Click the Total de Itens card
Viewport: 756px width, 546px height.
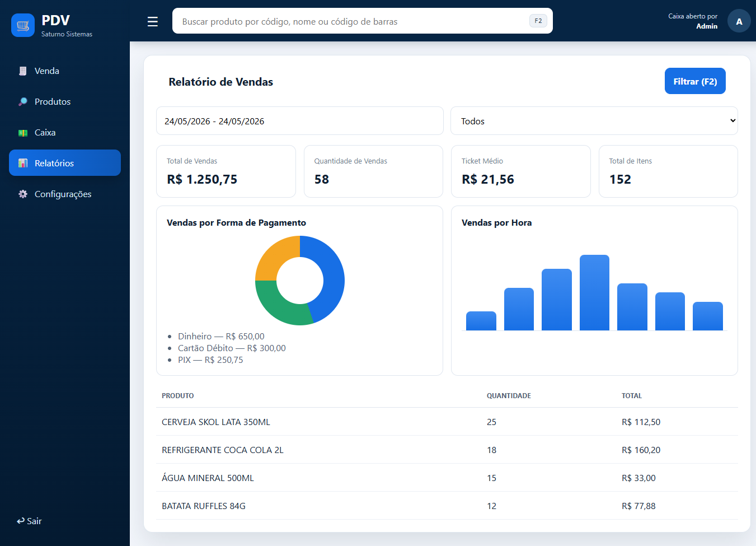[x=668, y=171]
